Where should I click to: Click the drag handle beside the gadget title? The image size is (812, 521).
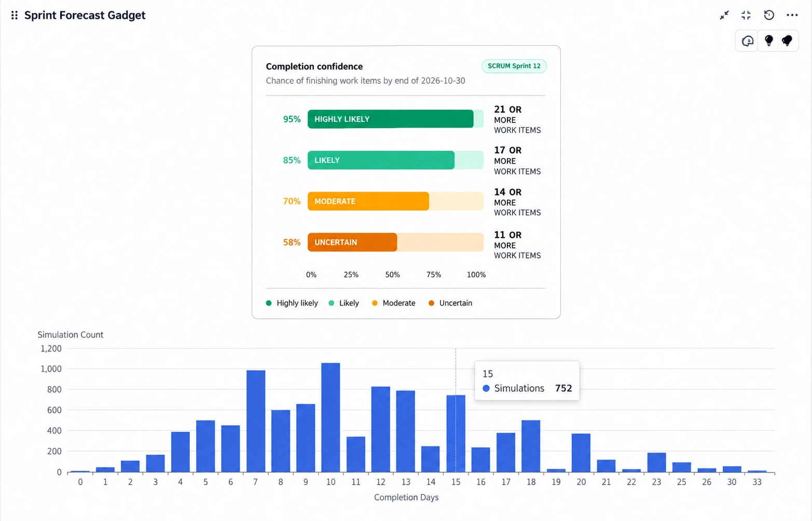pyautogui.click(x=15, y=16)
